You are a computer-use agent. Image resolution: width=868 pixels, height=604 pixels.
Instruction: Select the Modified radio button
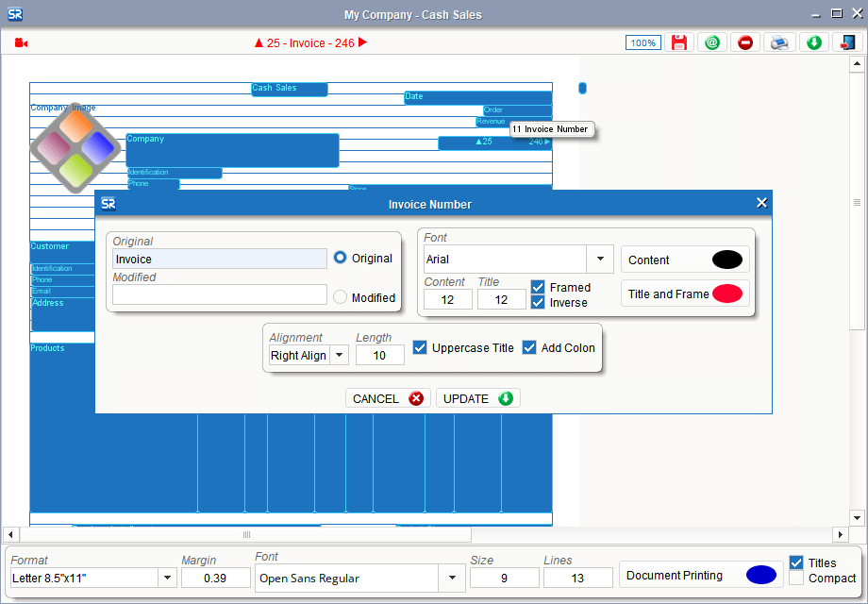(x=341, y=297)
